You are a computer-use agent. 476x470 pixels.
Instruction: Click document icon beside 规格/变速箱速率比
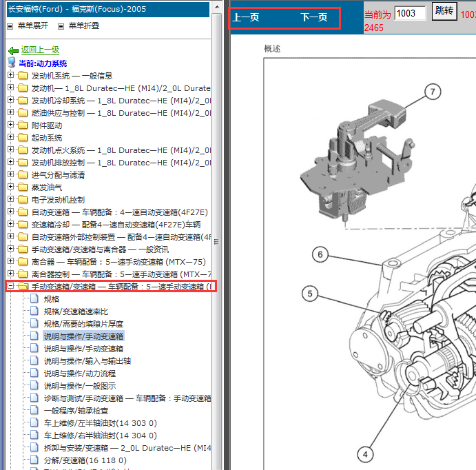point(34,311)
